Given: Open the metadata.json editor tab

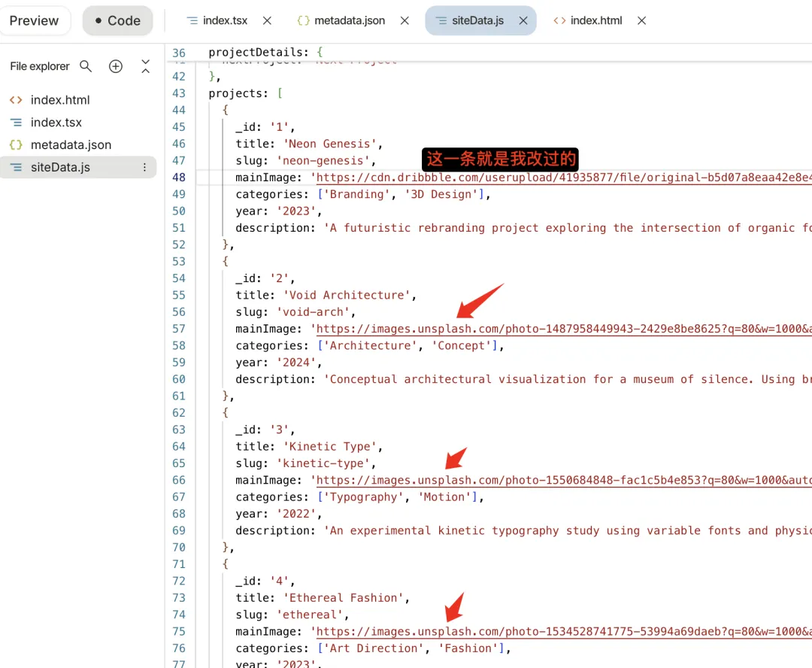Looking at the screenshot, I should pos(342,21).
